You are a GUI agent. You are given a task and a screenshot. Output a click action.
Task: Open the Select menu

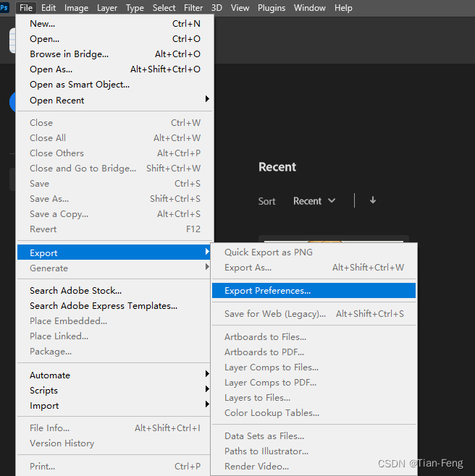(164, 7)
